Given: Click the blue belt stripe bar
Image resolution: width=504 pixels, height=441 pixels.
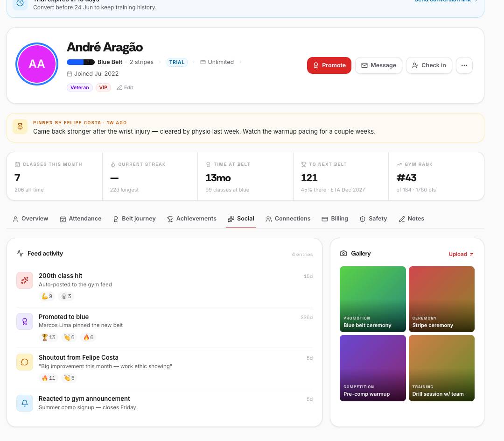Looking at the screenshot, I should (81, 62).
